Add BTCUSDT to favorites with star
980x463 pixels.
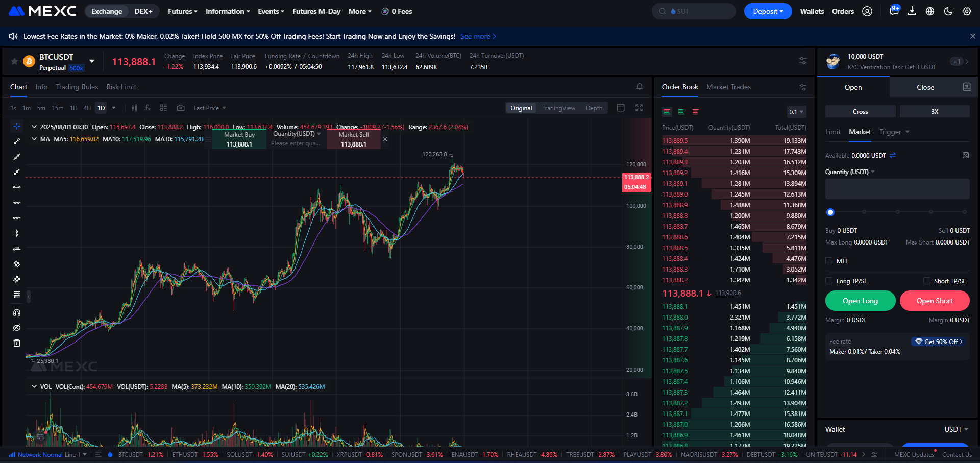pyautogui.click(x=15, y=61)
